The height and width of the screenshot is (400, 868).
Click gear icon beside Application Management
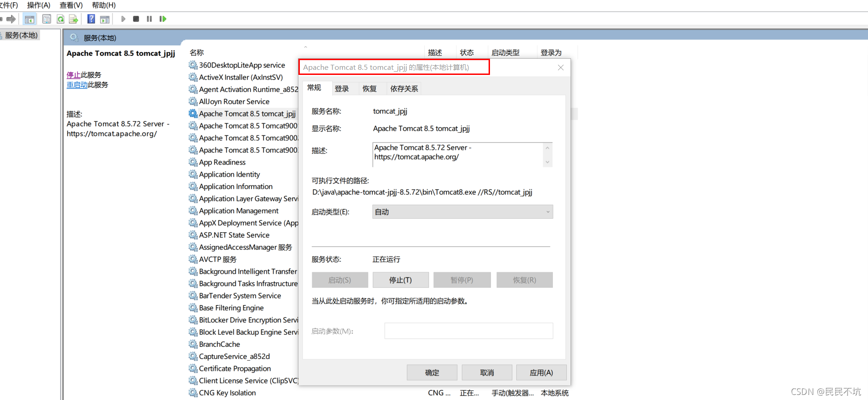point(193,211)
